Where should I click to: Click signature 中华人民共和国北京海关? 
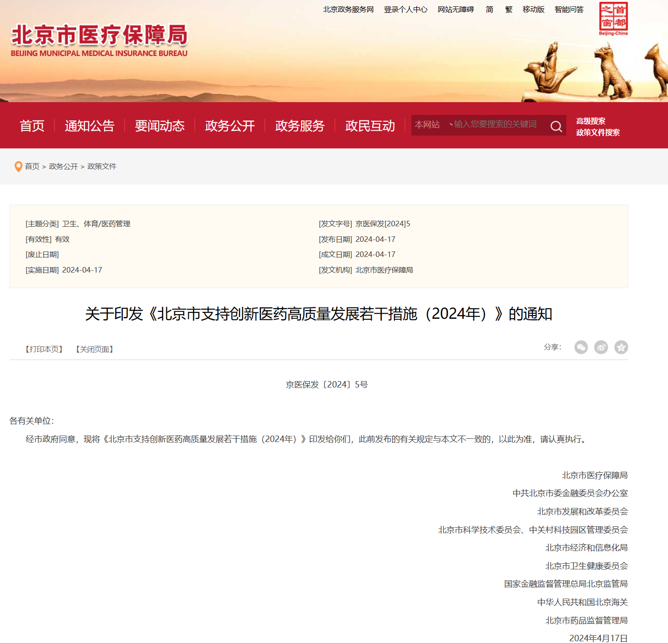click(x=582, y=602)
